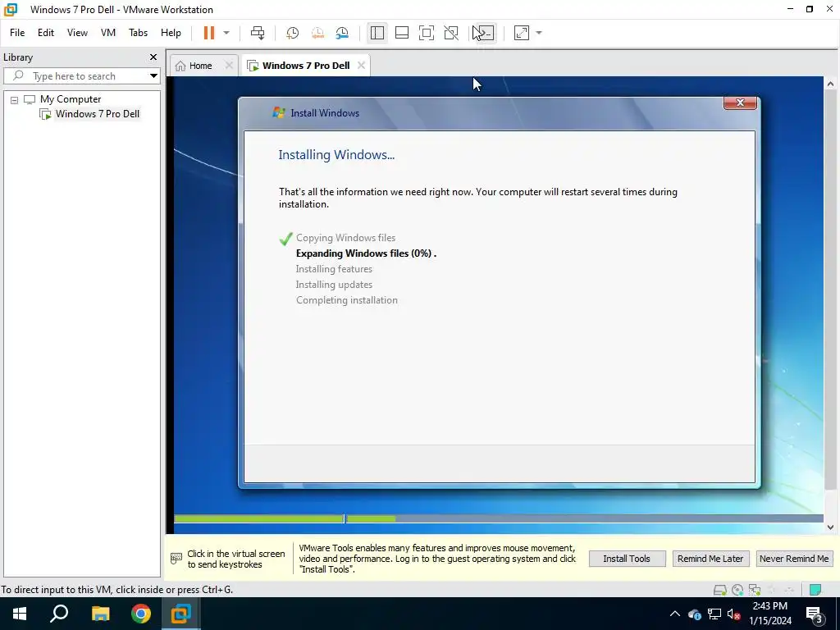Open the Edit menu
This screenshot has height=630, width=840.
pyautogui.click(x=46, y=33)
